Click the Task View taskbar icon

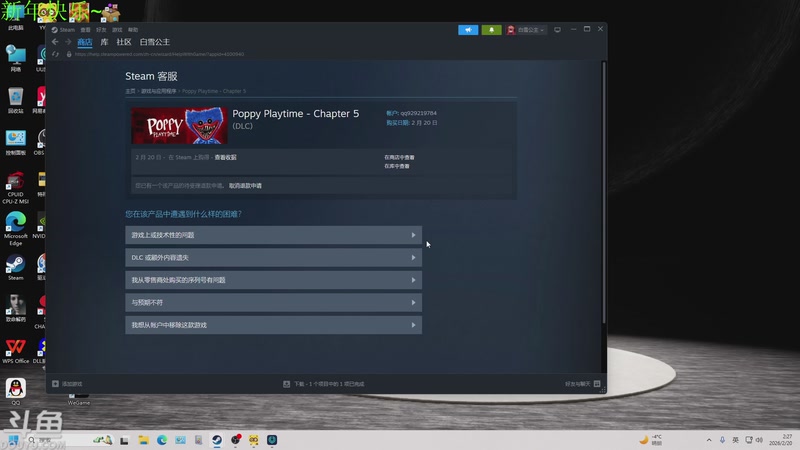124,440
